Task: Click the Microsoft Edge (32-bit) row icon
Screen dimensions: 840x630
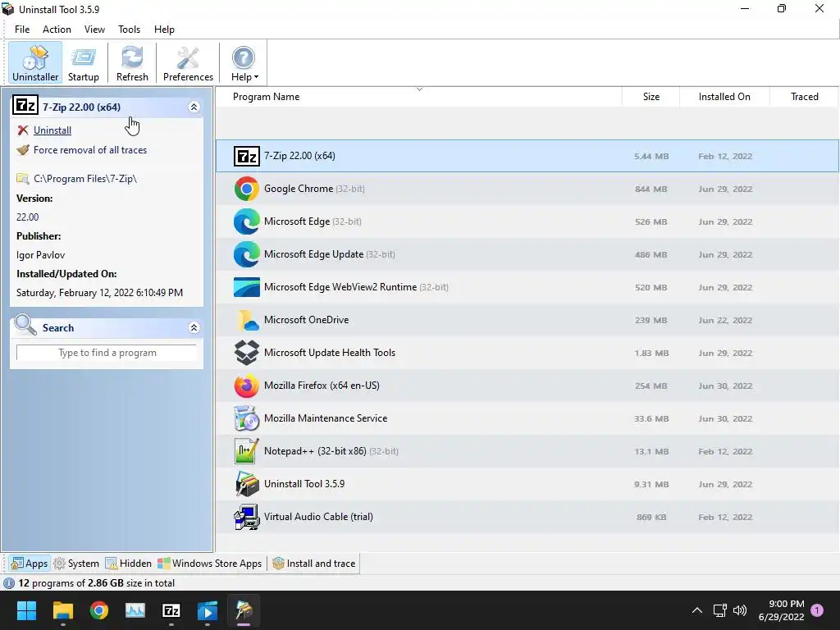Action: pos(247,221)
